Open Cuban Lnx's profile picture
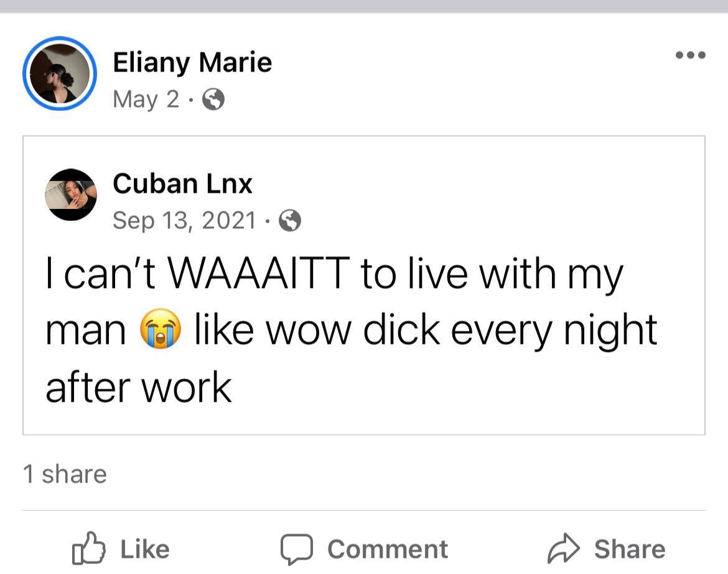The width and height of the screenshot is (728, 574). [71, 194]
